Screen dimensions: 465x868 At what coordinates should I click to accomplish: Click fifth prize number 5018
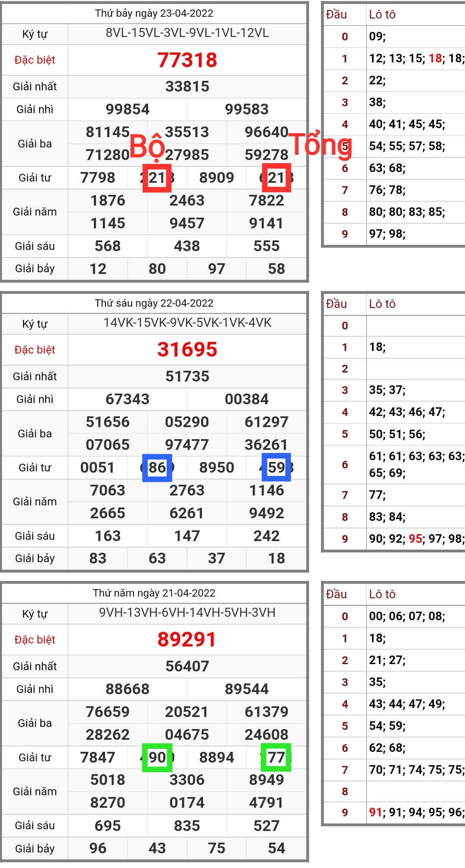point(108,780)
